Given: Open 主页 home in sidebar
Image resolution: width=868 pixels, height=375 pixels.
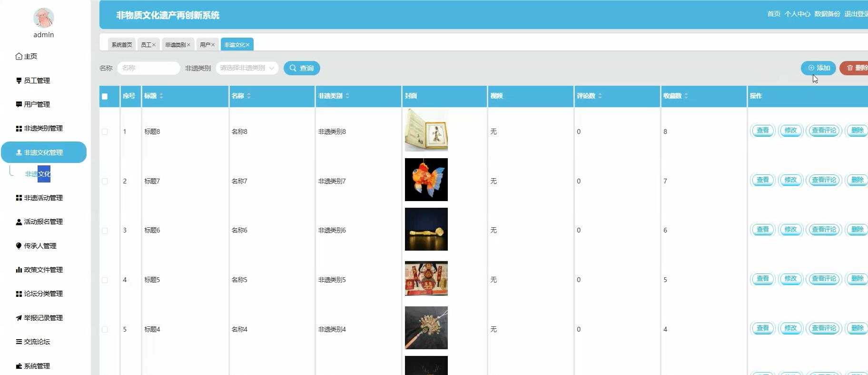Looking at the screenshot, I should point(26,56).
